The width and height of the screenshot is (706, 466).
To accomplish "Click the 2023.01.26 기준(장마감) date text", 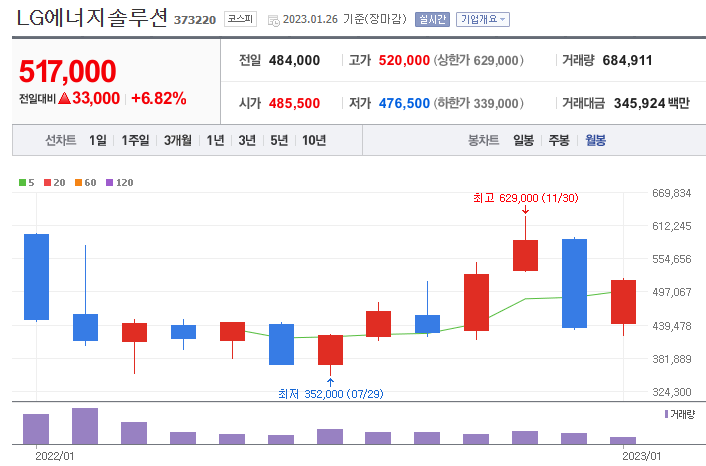I will [x=344, y=19].
